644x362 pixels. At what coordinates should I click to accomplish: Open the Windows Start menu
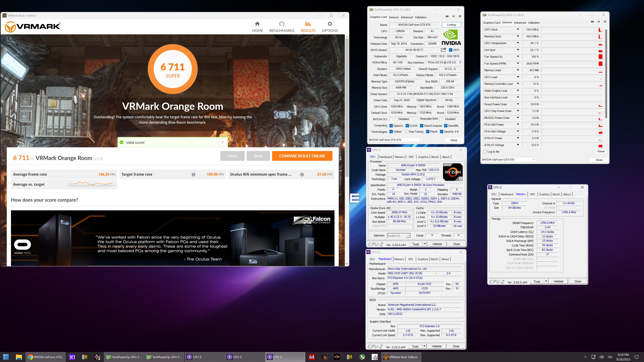(6, 357)
